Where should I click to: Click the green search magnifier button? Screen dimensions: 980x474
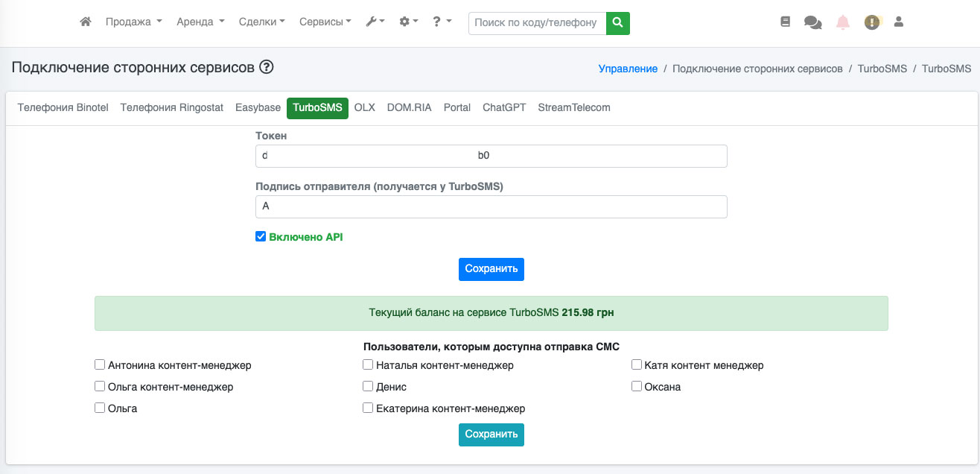click(617, 22)
